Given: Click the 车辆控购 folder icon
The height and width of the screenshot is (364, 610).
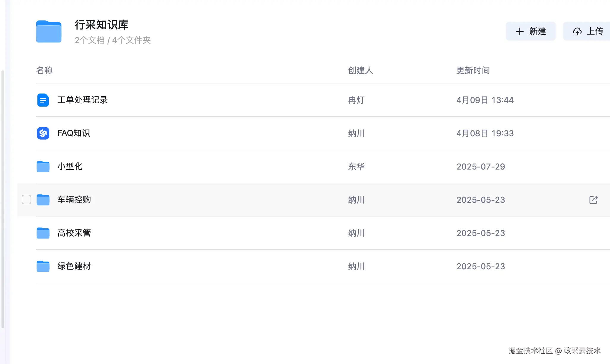Looking at the screenshot, I should 43,200.
